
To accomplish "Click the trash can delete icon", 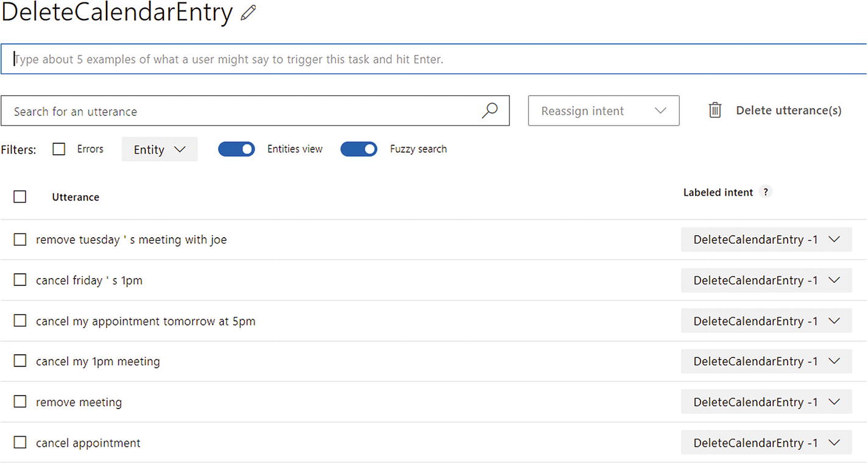I will point(715,110).
